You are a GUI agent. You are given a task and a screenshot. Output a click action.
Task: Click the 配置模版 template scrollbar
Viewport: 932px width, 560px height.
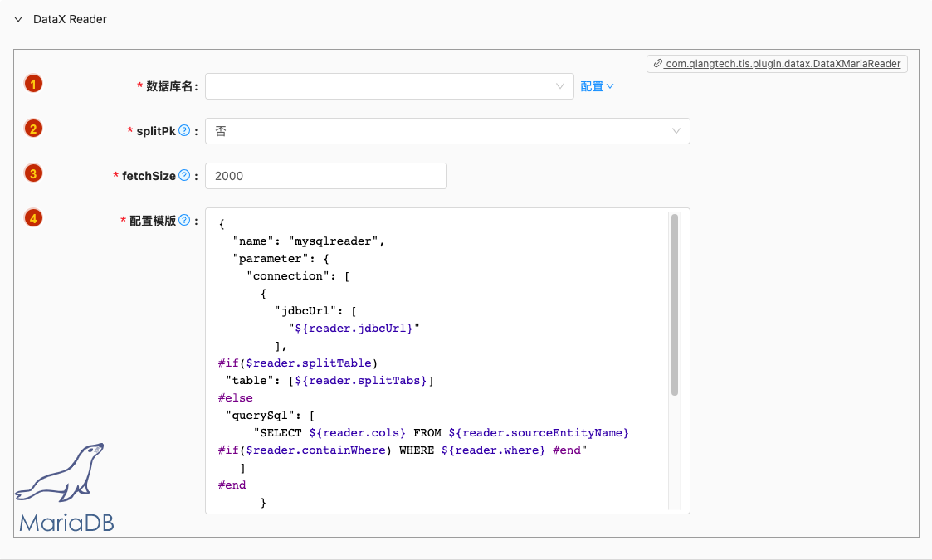coord(675,304)
